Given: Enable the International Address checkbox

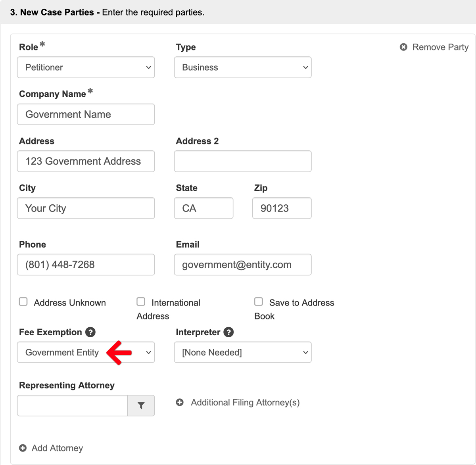Looking at the screenshot, I should pyautogui.click(x=141, y=302).
